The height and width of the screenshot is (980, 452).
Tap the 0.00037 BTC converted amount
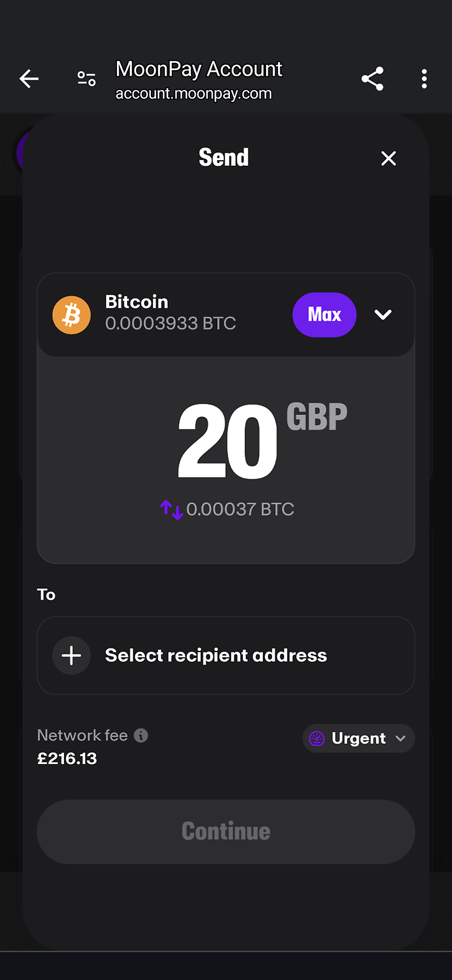click(x=240, y=510)
